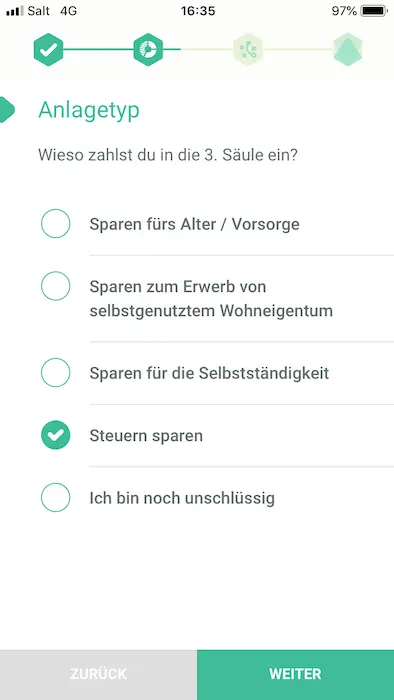Tap the Ich bin noch unschlüssig label

182,498
